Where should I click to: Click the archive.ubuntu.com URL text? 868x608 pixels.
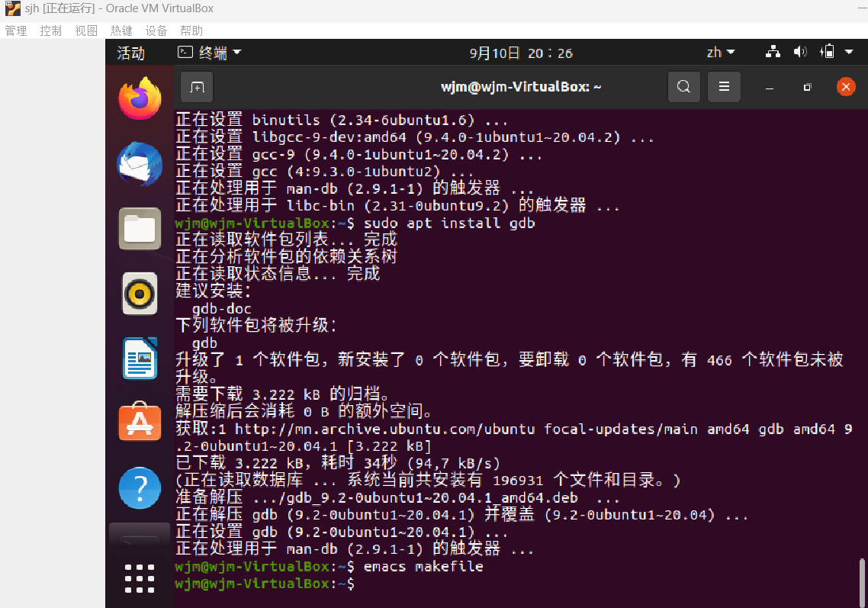[x=384, y=429]
